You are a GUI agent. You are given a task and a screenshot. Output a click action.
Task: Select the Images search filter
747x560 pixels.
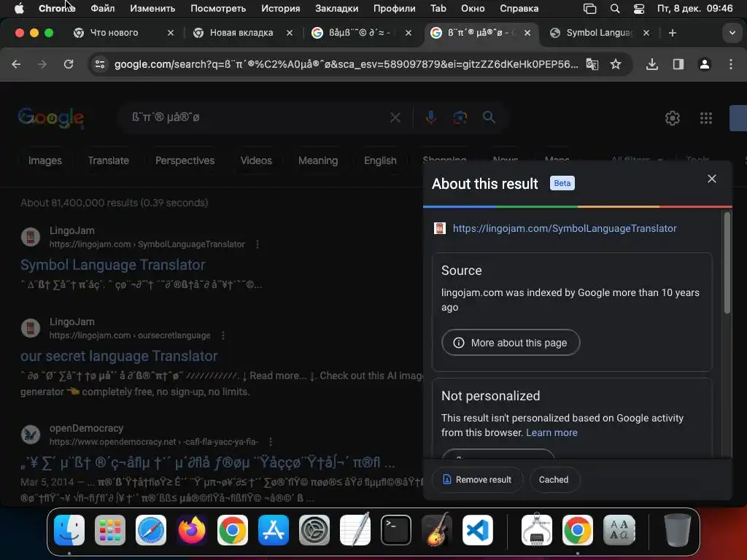(x=44, y=160)
